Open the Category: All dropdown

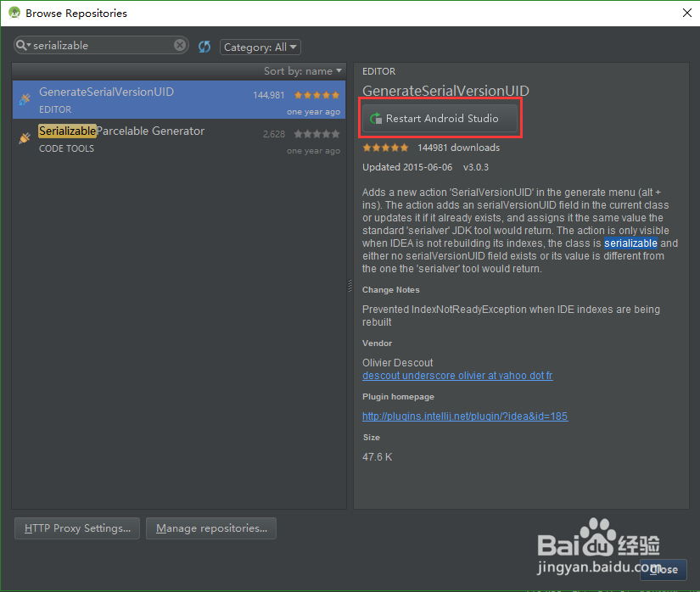click(x=260, y=47)
